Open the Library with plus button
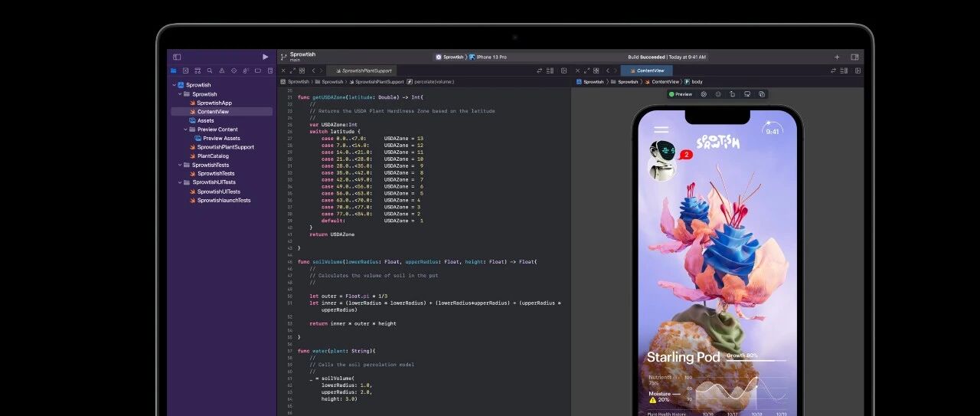 (x=837, y=57)
